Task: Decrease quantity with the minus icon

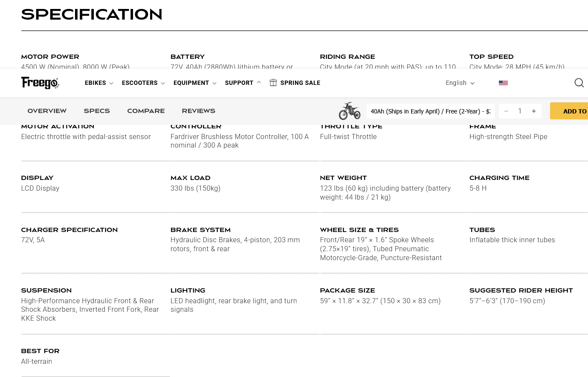Action: point(506,111)
